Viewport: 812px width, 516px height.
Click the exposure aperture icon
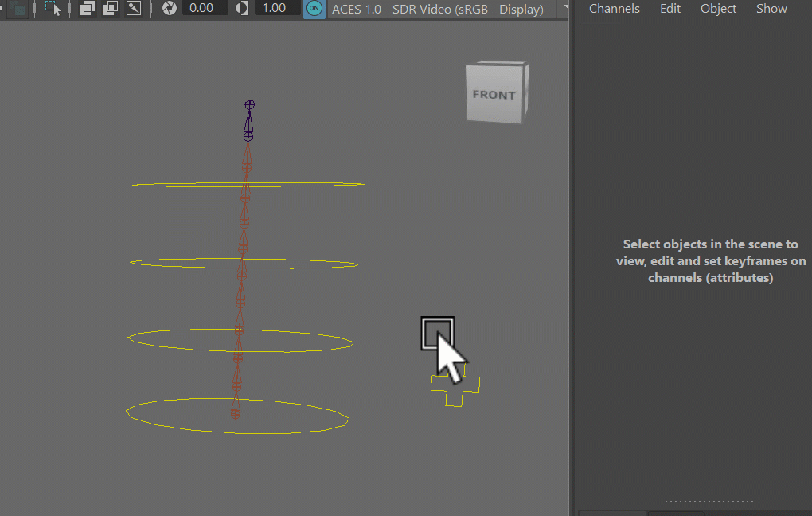tap(170, 8)
